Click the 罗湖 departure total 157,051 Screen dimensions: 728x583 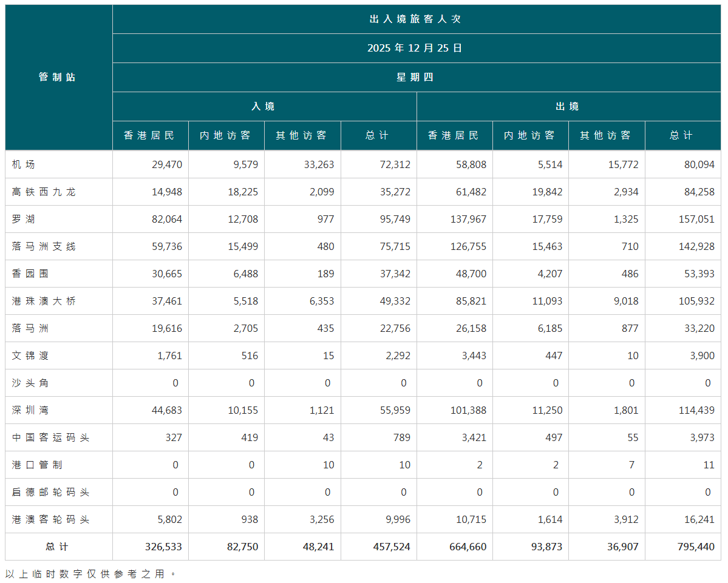click(696, 219)
